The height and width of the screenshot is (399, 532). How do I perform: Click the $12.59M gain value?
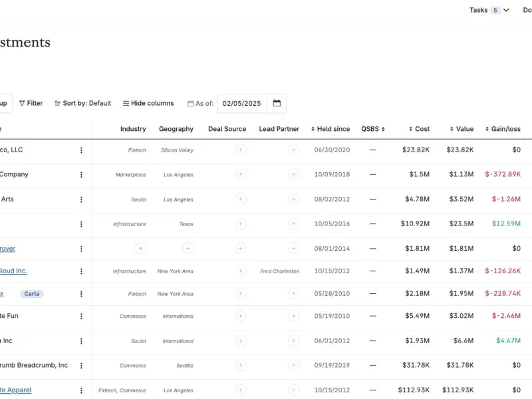(x=506, y=223)
